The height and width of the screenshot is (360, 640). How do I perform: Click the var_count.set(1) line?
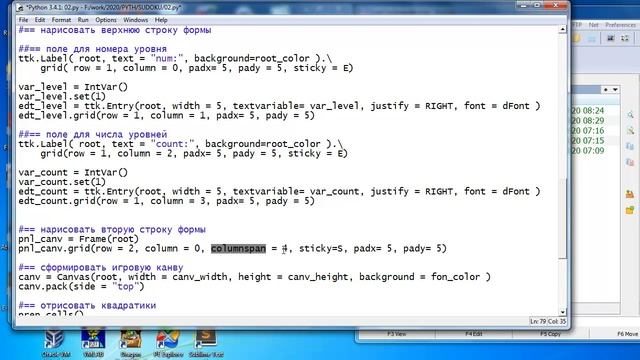coord(62,182)
